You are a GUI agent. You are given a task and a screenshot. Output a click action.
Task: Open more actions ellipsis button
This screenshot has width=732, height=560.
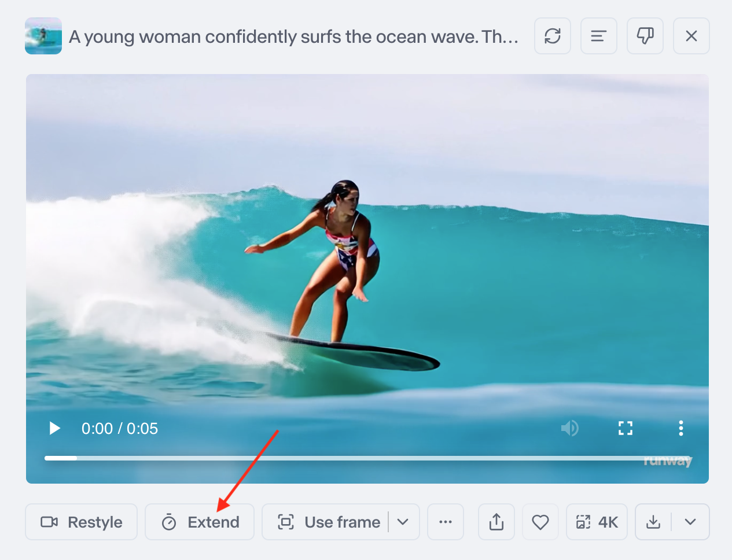446,522
